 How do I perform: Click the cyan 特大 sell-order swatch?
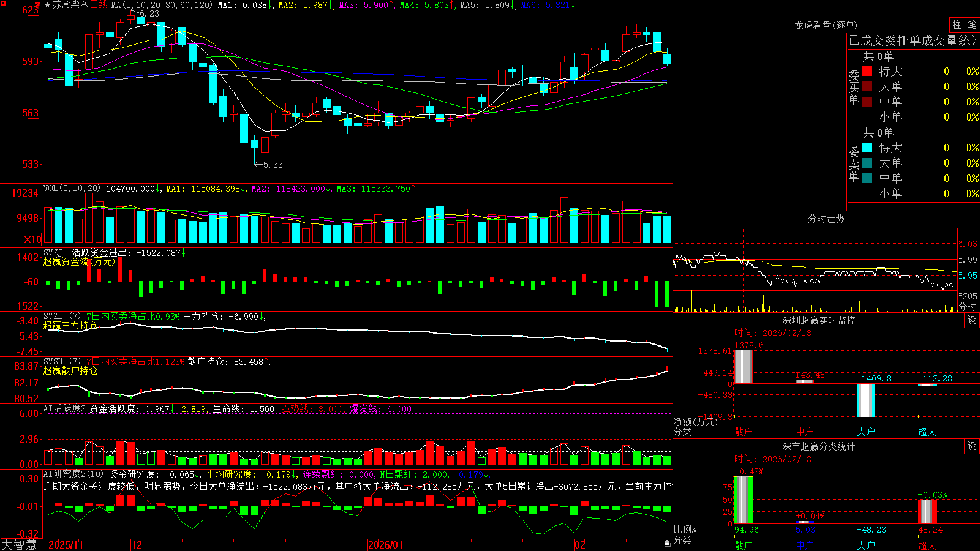coord(867,148)
